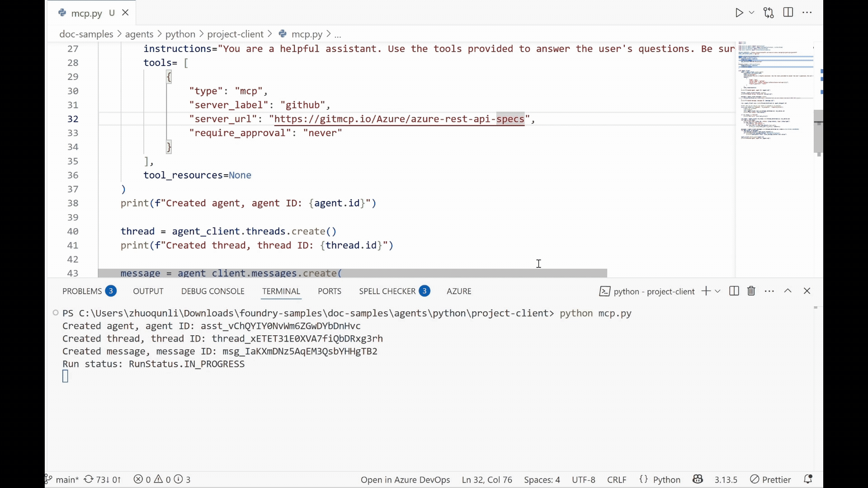Run the Python file with play icon
This screenshot has height=488, width=868.
click(x=739, y=13)
